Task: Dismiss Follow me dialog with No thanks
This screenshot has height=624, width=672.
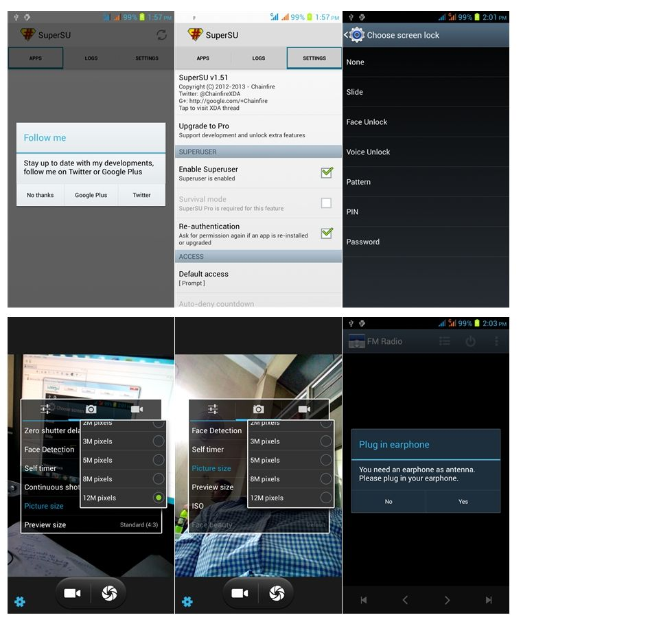Action: 40,195
